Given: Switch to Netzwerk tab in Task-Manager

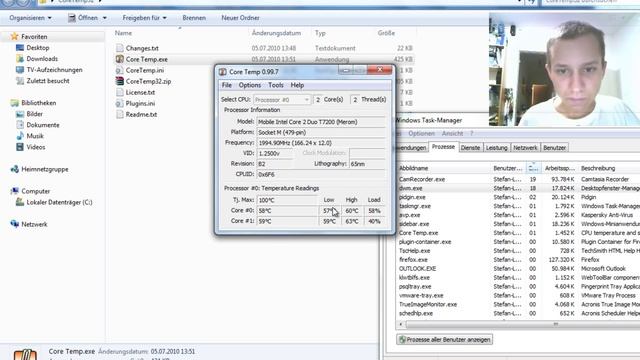Looking at the screenshot, I should [x=525, y=148].
